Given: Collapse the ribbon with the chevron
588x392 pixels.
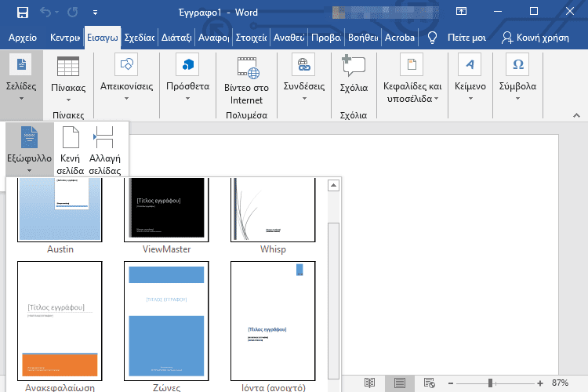Looking at the screenshot, I should (576, 115).
